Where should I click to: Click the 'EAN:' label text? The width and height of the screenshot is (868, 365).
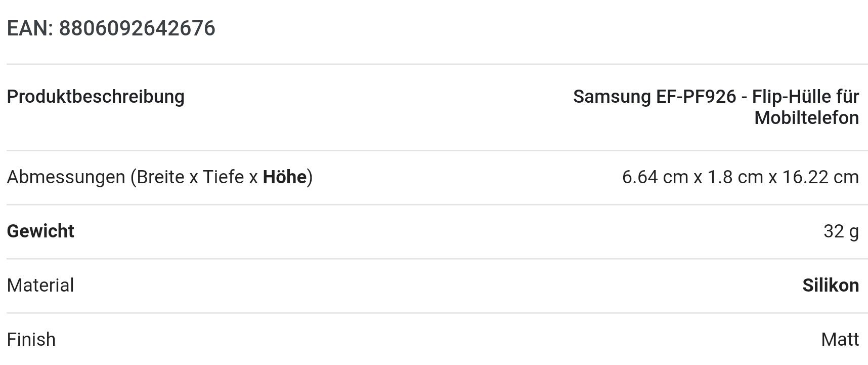[x=30, y=28]
